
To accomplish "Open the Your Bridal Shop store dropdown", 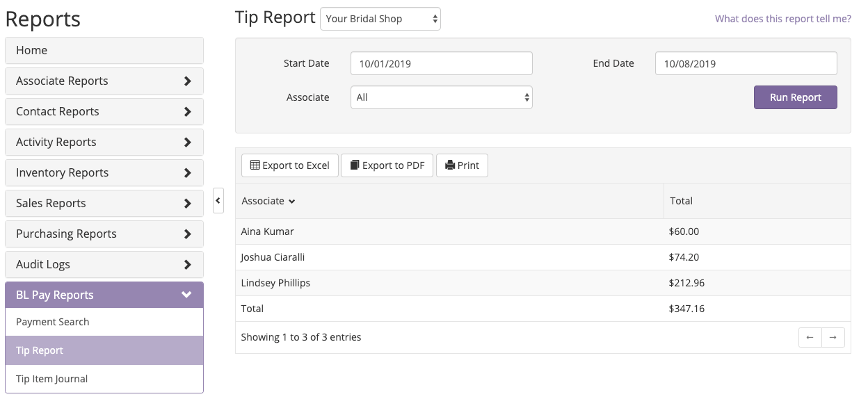I will point(380,19).
